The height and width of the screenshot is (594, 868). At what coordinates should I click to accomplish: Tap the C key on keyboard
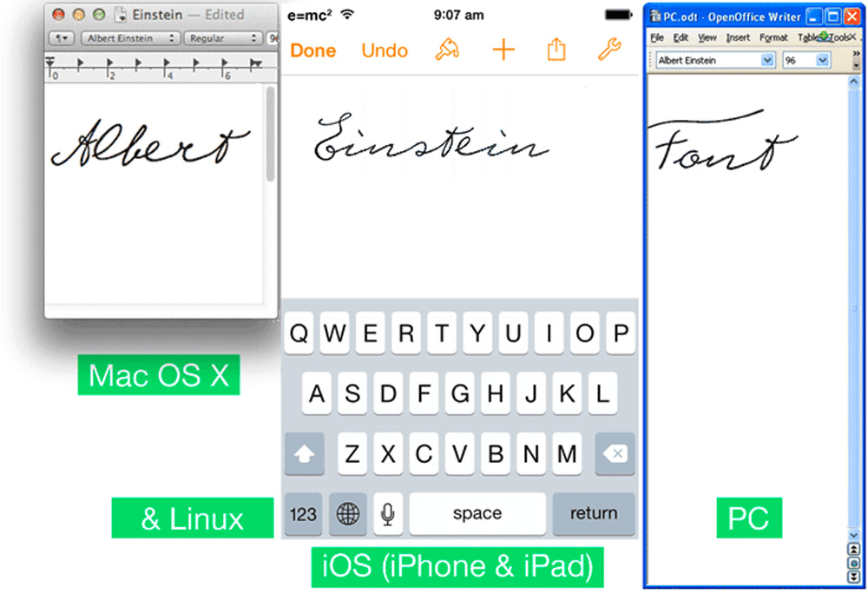tap(424, 454)
